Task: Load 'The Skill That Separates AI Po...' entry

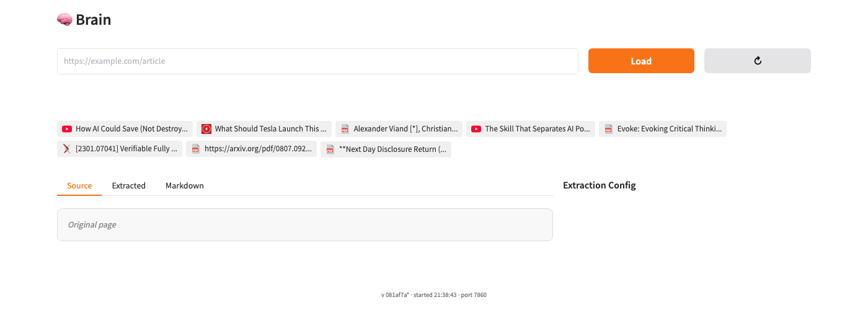Action: click(x=537, y=129)
